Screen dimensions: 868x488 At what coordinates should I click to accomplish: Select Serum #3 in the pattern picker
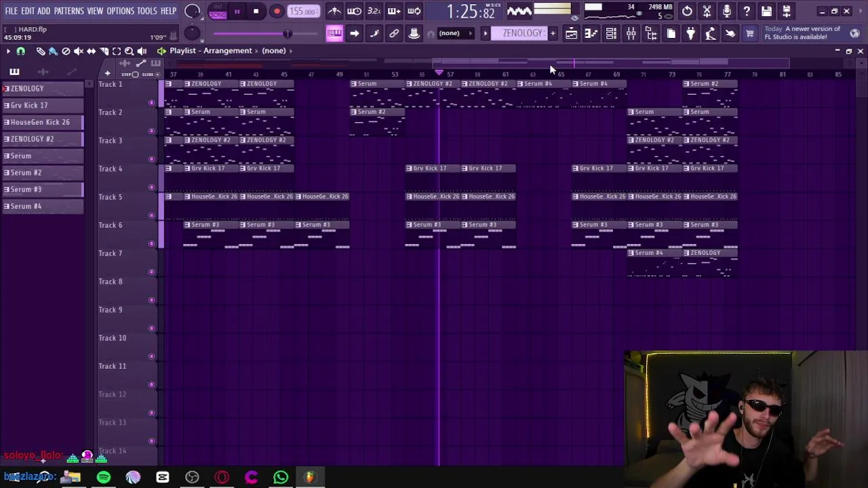click(42, 189)
